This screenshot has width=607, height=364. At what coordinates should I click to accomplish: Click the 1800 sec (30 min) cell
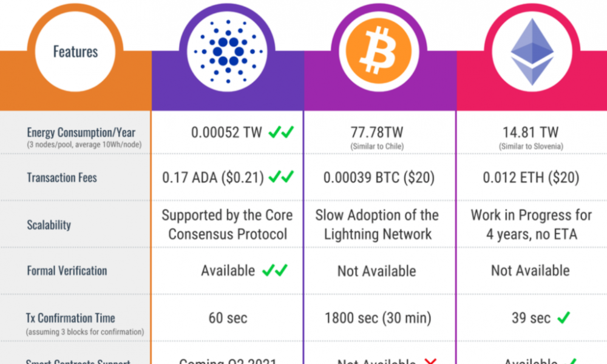coord(378,318)
